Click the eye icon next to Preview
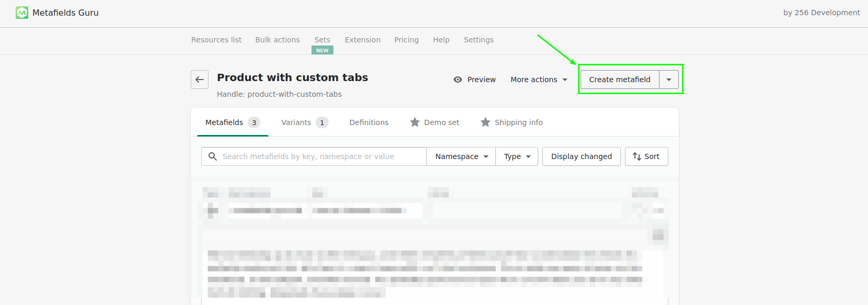The height and width of the screenshot is (305, 868). tap(458, 80)
